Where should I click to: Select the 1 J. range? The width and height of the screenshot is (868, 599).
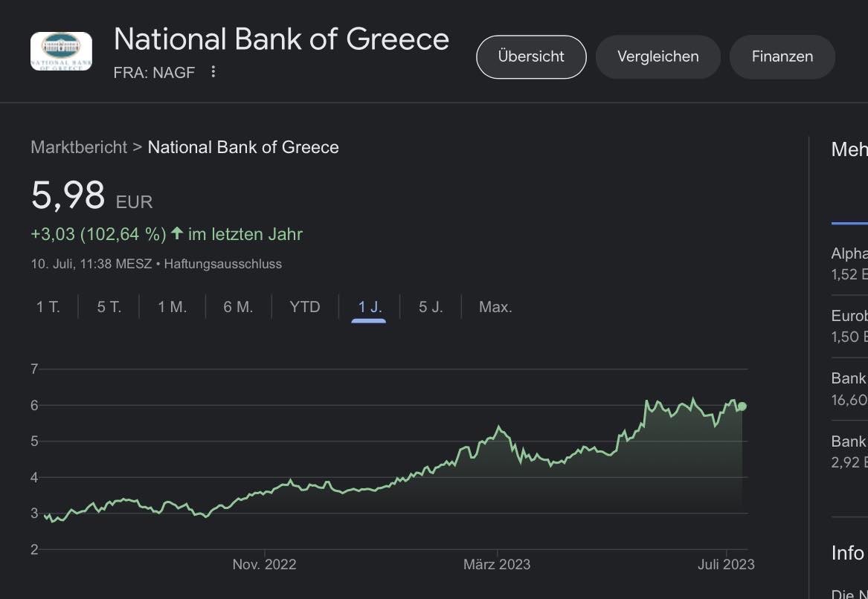pos(370,307)
